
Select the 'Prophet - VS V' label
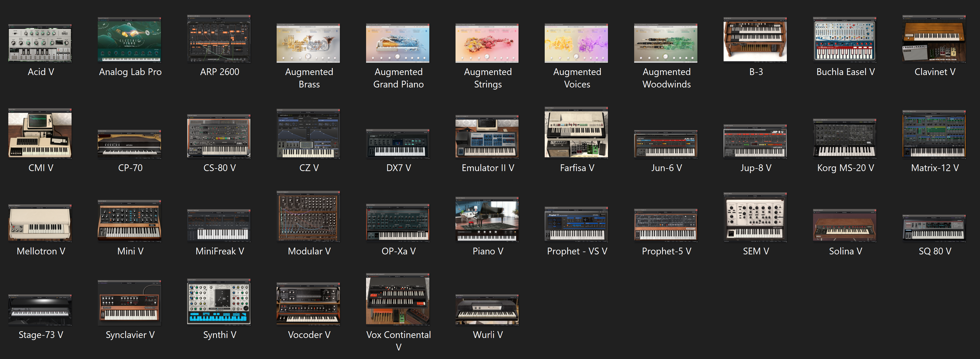(x=577, y=251)
